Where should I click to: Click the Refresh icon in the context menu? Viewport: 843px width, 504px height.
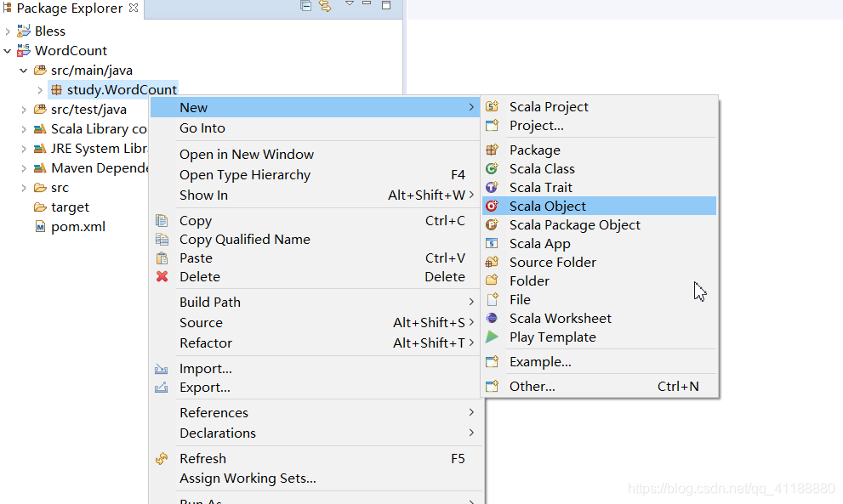click(162, 458)
